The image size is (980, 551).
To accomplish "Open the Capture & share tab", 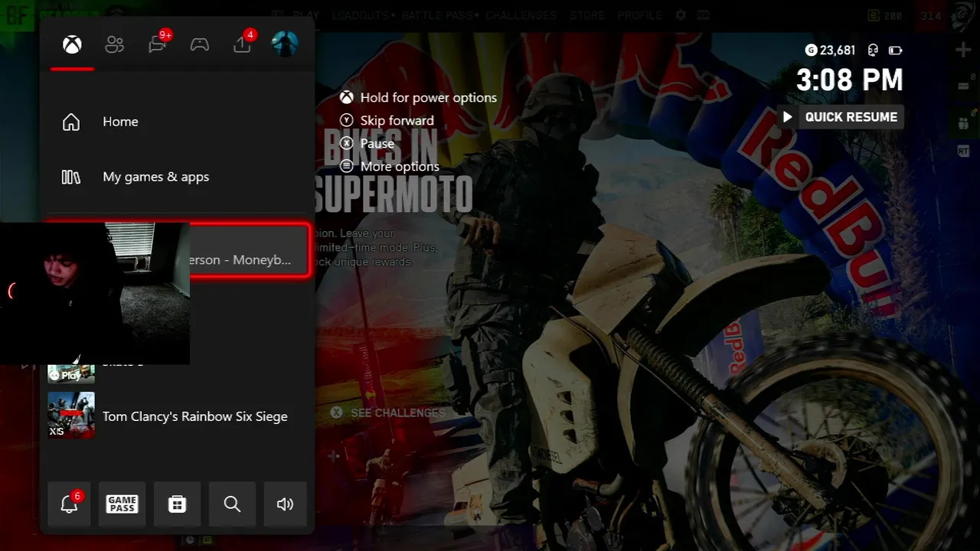I will (x=243, y=44).
